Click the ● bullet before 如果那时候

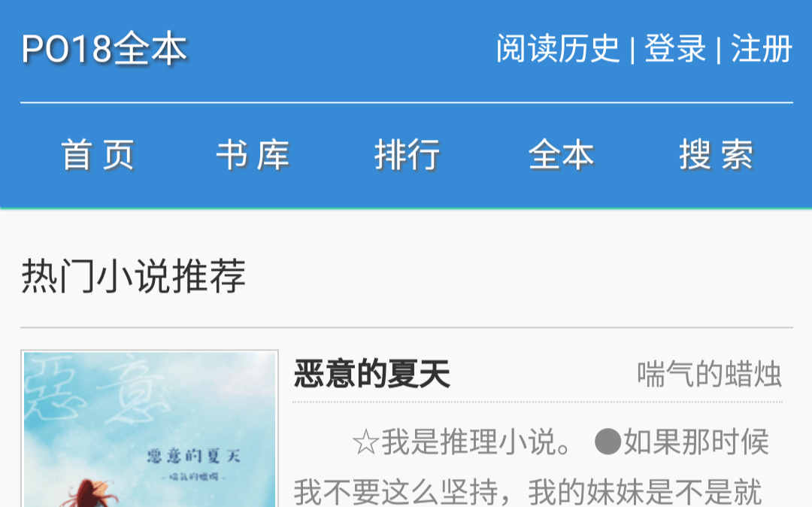607,442
